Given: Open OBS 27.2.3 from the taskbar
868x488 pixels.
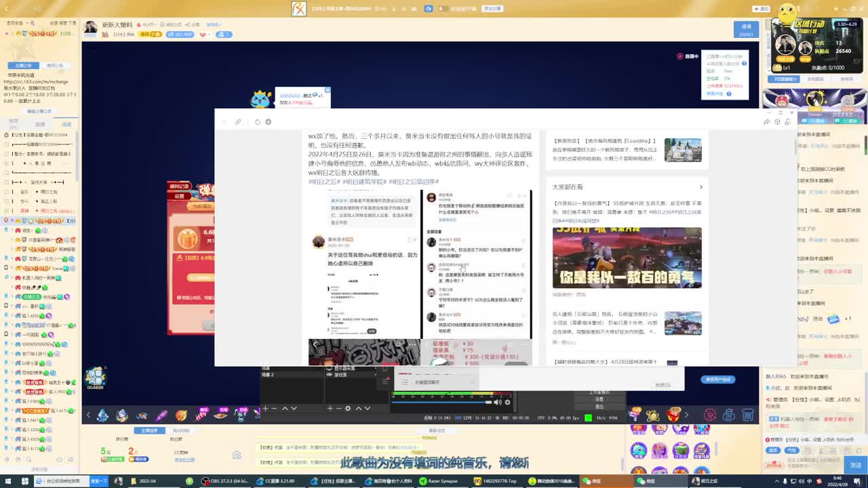Looking at the screenshot, I should pyautogui.click(x=226, y=481).
